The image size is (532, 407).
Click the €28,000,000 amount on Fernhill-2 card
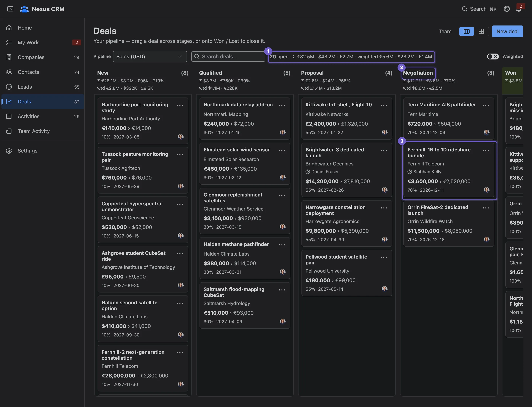click(x=119, y=376)
